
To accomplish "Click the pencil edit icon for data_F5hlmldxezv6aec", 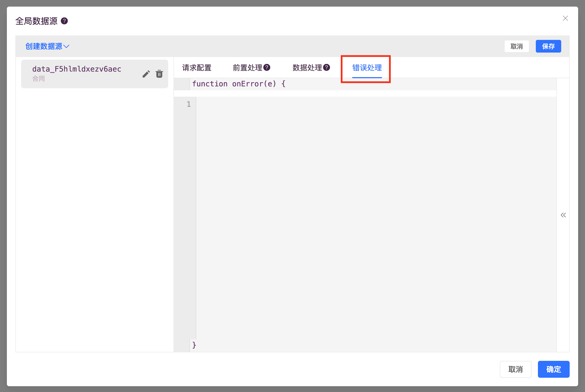I will (x=146, y=74).
